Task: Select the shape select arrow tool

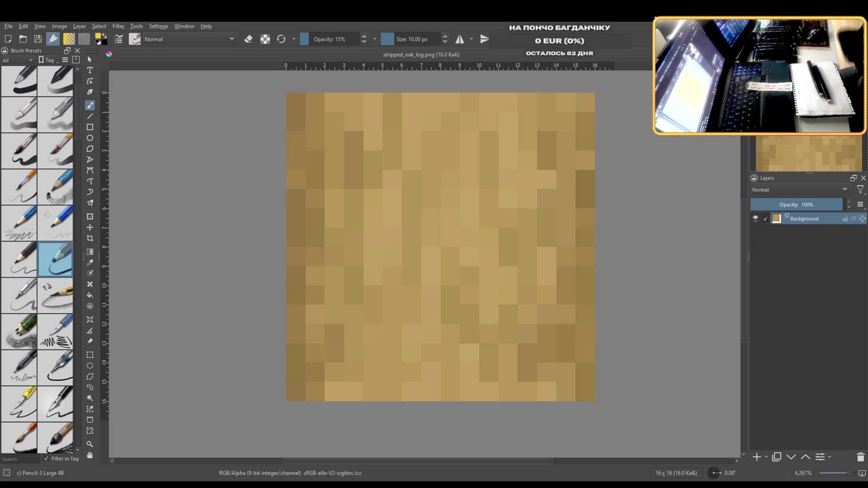Action: coord(90,59)
